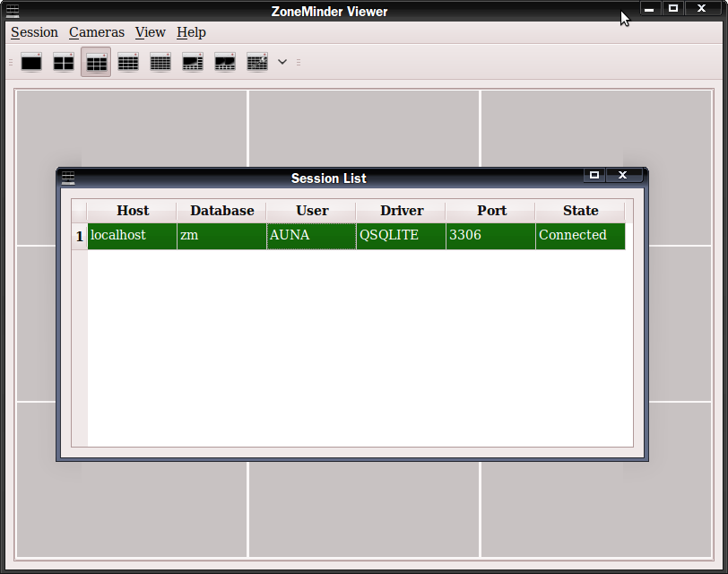Screen dimensions: 728x574
Task: Maximize the Session List dialog
Action: coord(594,175)
